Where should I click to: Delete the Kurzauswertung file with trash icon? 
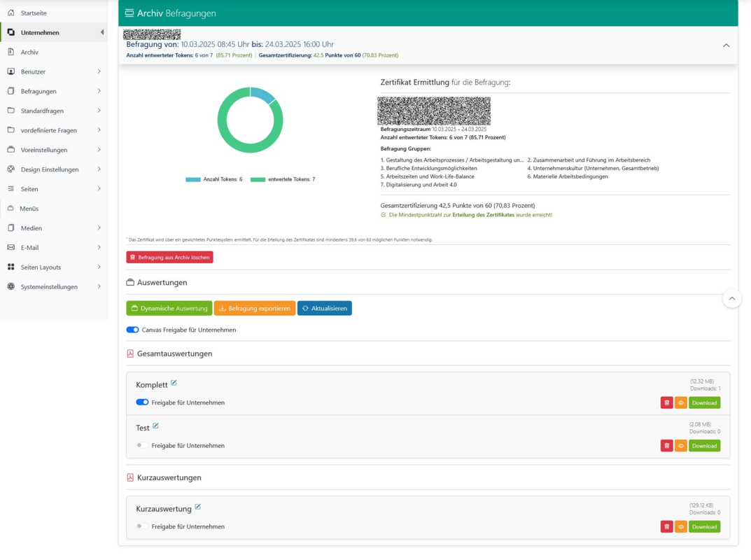click(667, 527)
